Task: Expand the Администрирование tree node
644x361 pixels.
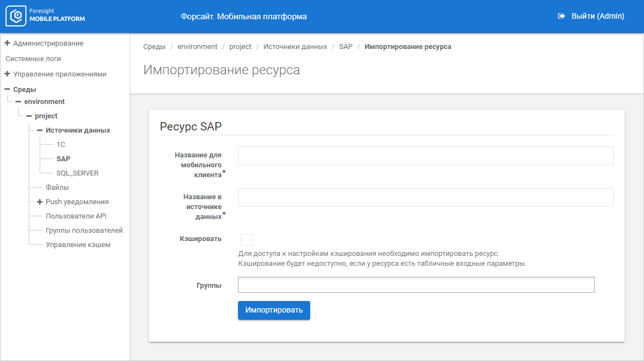Action: tap(7, 43)
